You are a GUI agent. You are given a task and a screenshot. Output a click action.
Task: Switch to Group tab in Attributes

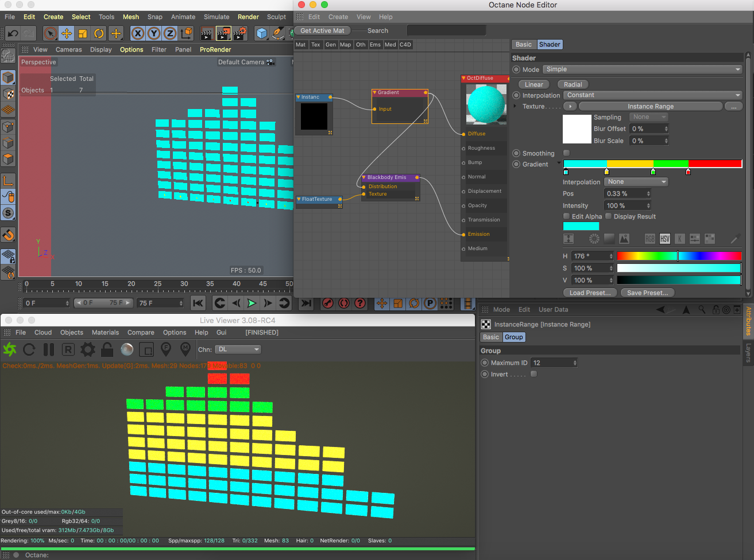[514, 337]
